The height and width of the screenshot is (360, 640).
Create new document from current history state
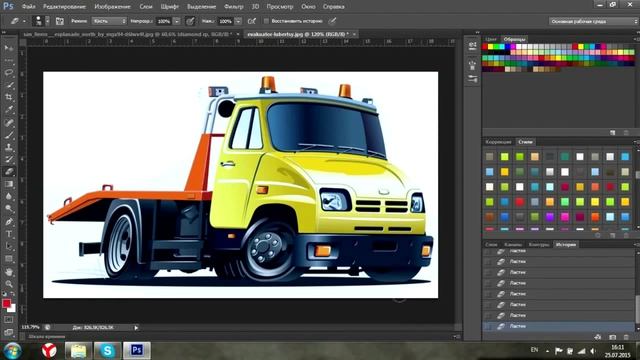click(x=598, y=337)
